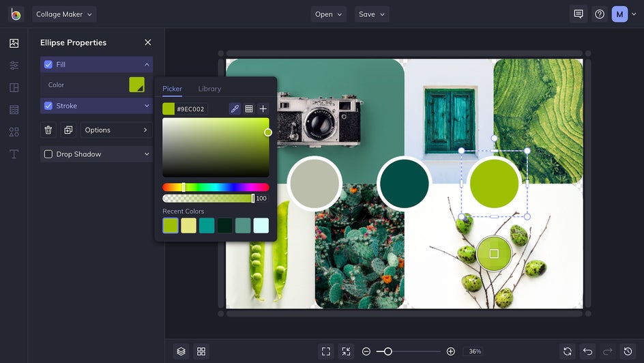Expand the Options submenu
Screen dimensions: 644x363
116,130
